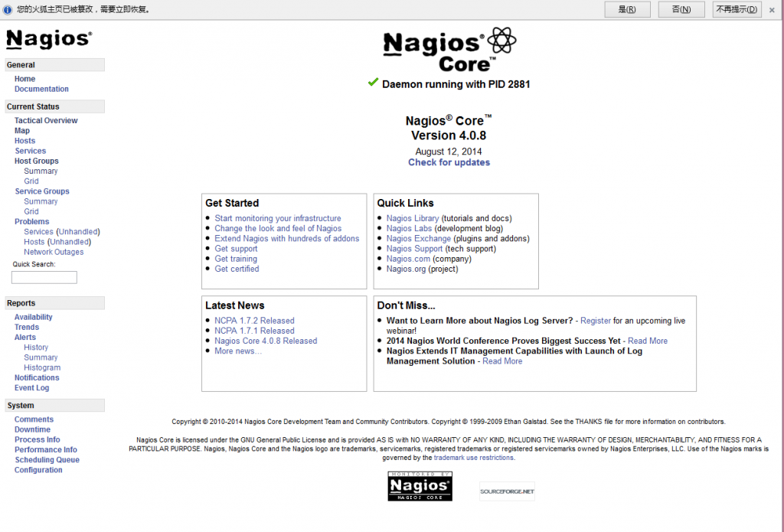Open Process Info
This screenshot has width=784, height=532.
click(38, 439)
